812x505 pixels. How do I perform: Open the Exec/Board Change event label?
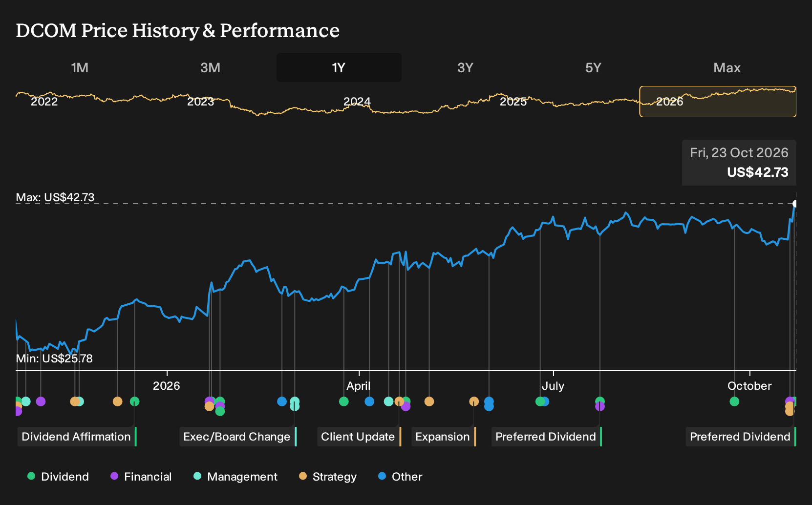238,437
